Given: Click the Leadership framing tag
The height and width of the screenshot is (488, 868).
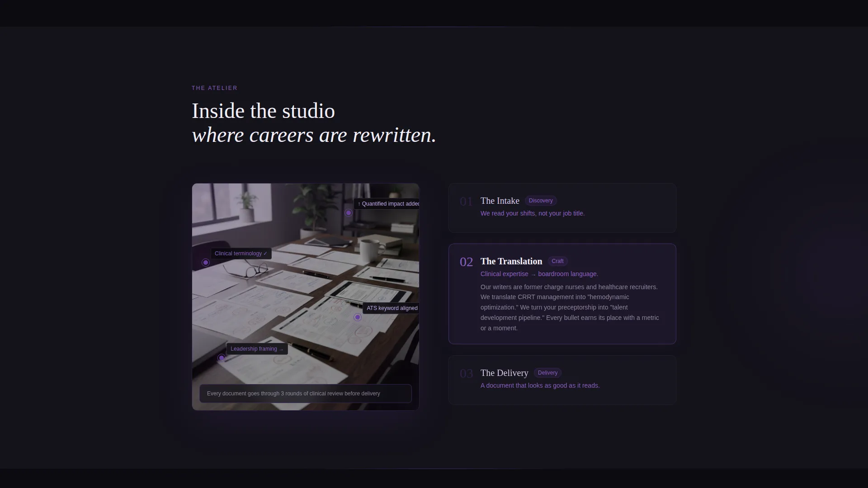Looking at the screenshot, I should pos(257,349).
